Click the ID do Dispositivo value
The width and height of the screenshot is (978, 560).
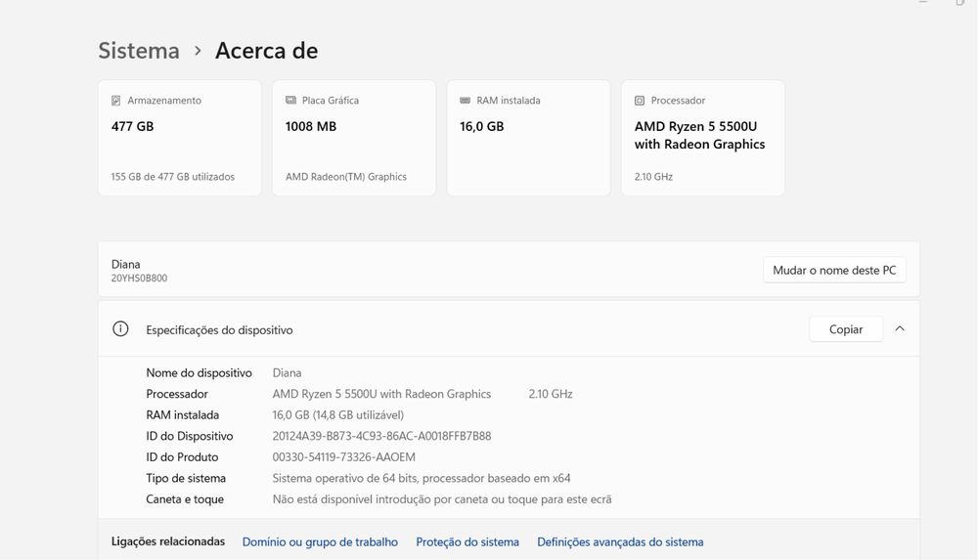click(381, 436)
